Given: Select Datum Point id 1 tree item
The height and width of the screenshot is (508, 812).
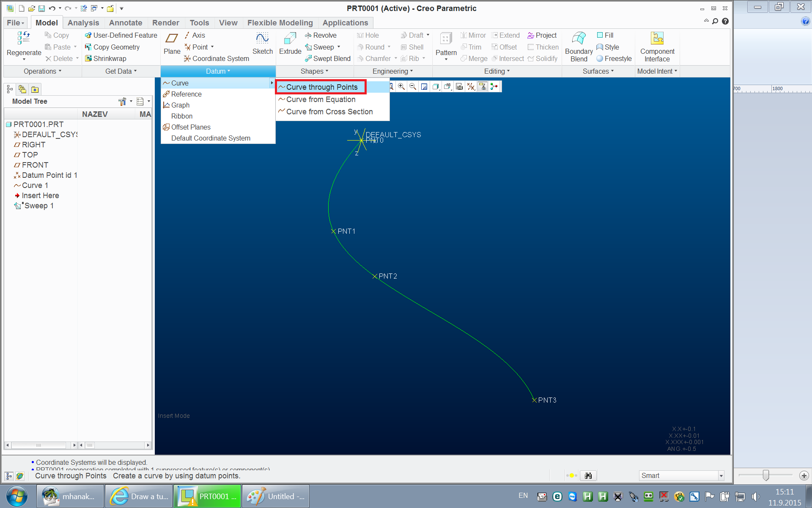Looking at the screenshot, I should (45, 175).
